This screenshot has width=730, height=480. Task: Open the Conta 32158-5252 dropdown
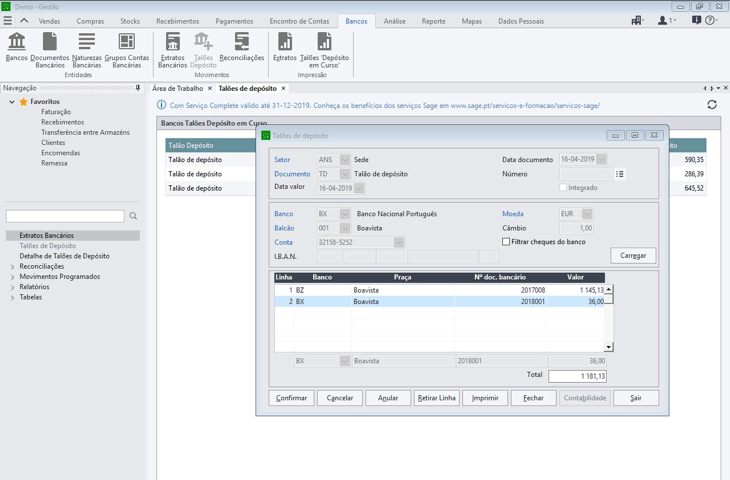(399, 242)
